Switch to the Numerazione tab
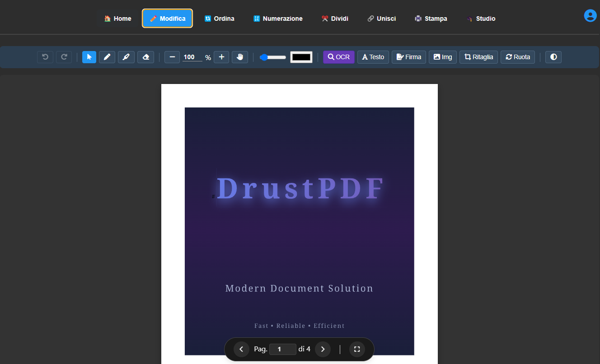 (278, 19)
